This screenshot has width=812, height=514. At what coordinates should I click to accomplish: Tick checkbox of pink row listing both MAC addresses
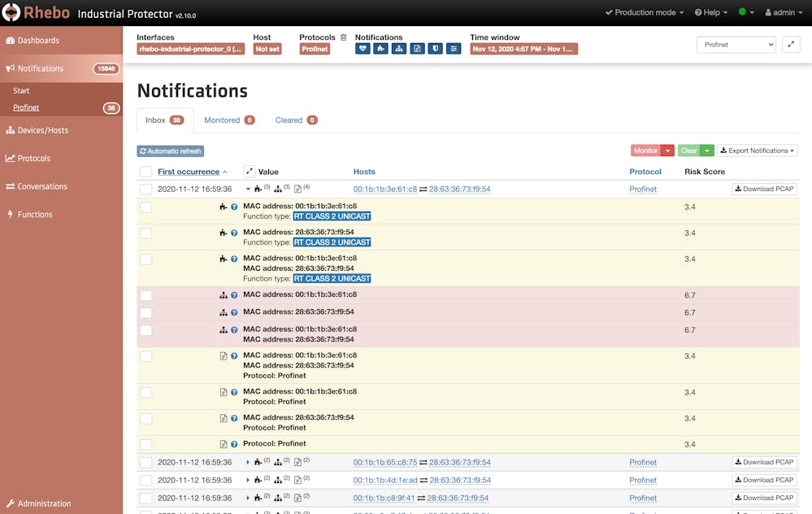146,330
